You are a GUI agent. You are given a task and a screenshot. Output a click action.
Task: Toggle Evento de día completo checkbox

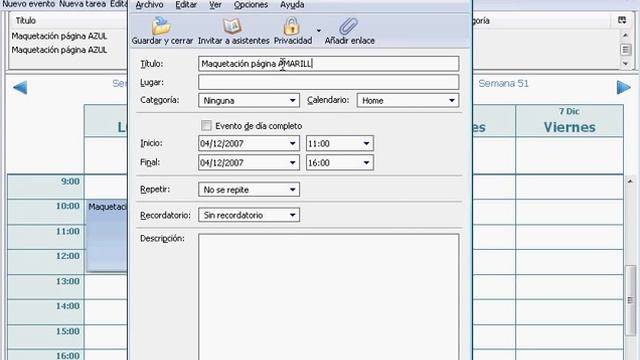(x=206, y=125)
